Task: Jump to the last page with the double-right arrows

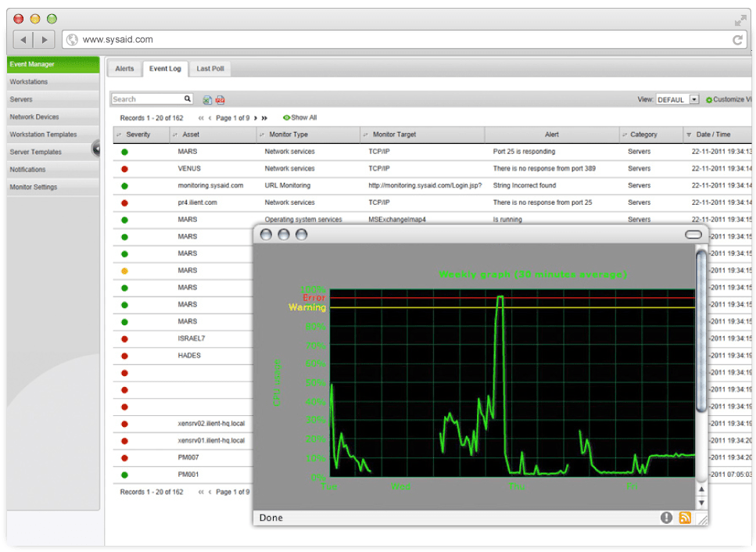Action: 264,118
